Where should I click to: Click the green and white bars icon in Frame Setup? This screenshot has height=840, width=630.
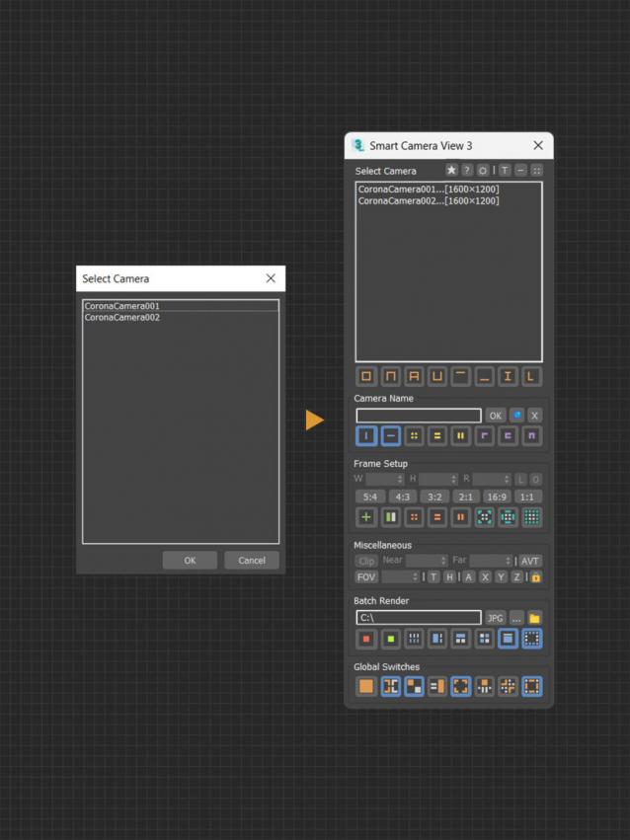tap(390, 517)
